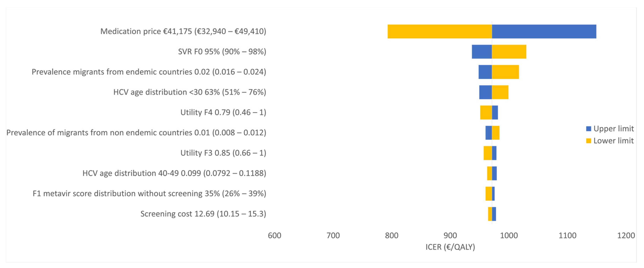Click the F1 metavir score distribution label

click(x=149, y=194)
